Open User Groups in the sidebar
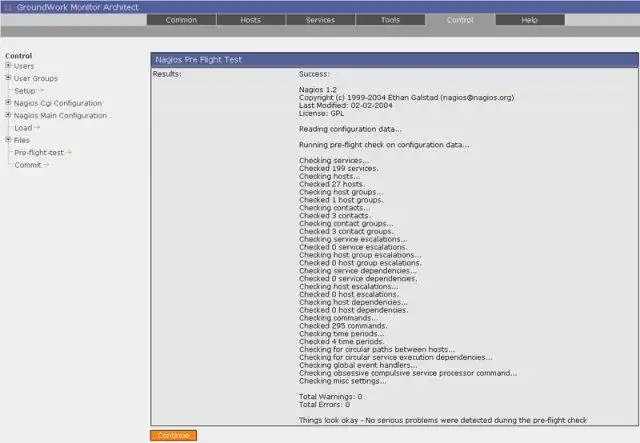Image resolution: width=640 pixels, height=443 pixels. [36, 78]
